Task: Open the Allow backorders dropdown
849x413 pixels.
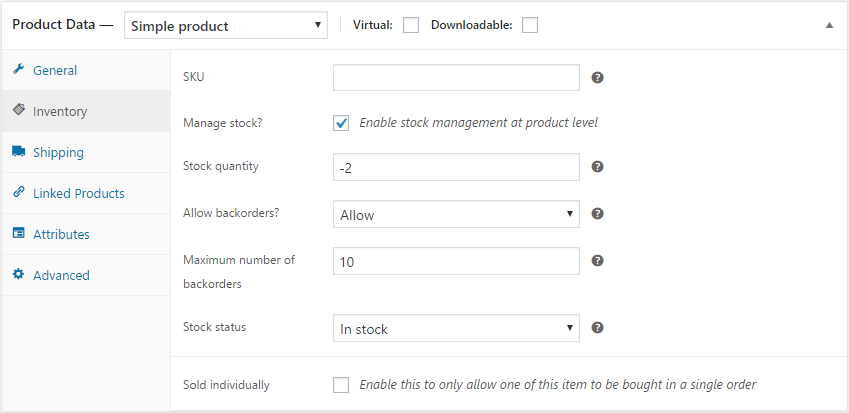Action: [x=455, y=214]
